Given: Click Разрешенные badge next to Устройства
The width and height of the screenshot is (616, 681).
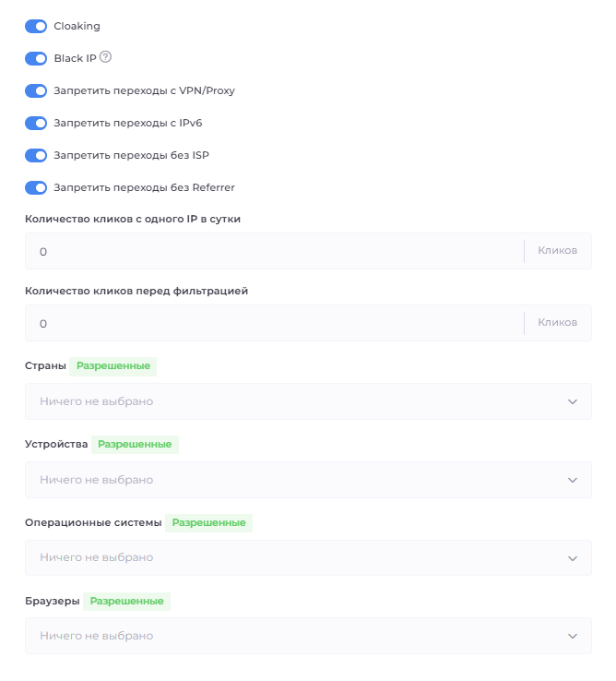Looking at the screenshot, I should click(x=135, y=444).
